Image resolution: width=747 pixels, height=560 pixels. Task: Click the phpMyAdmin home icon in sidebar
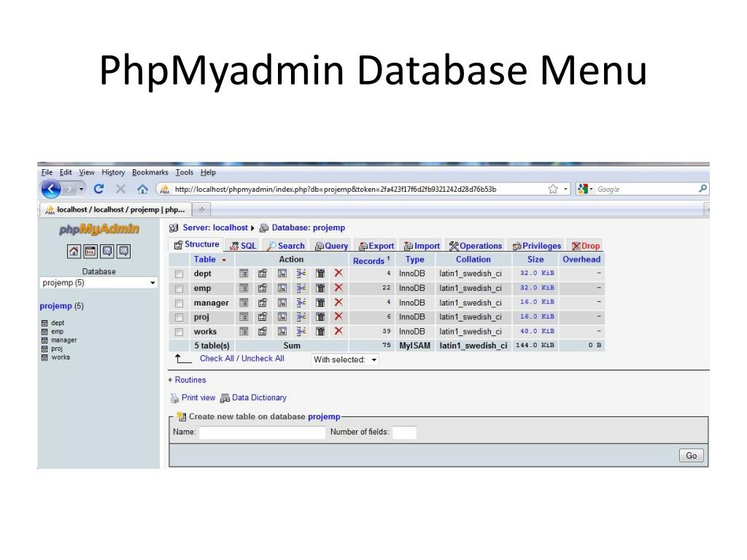[x=74, y=252]
